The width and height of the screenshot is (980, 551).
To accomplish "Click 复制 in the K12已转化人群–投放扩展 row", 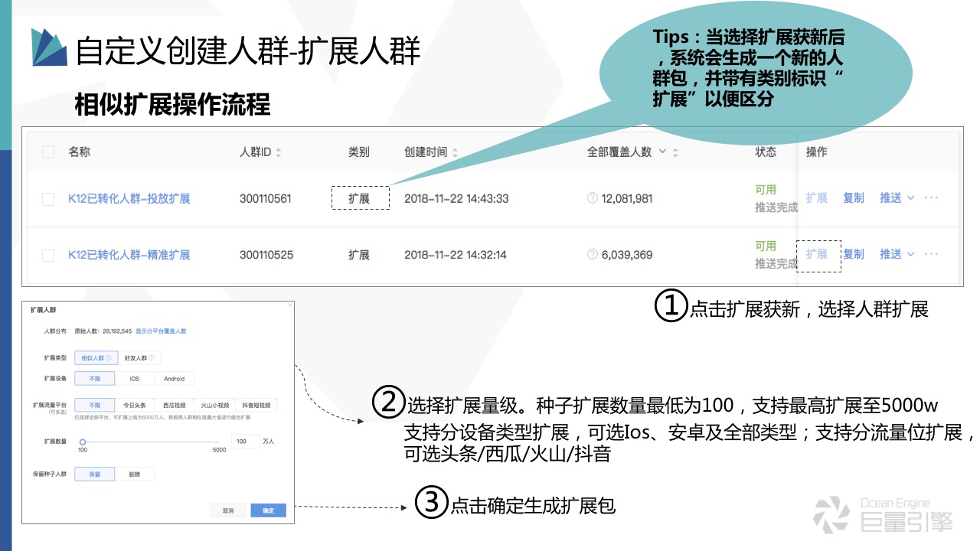I will click(854, 197).
